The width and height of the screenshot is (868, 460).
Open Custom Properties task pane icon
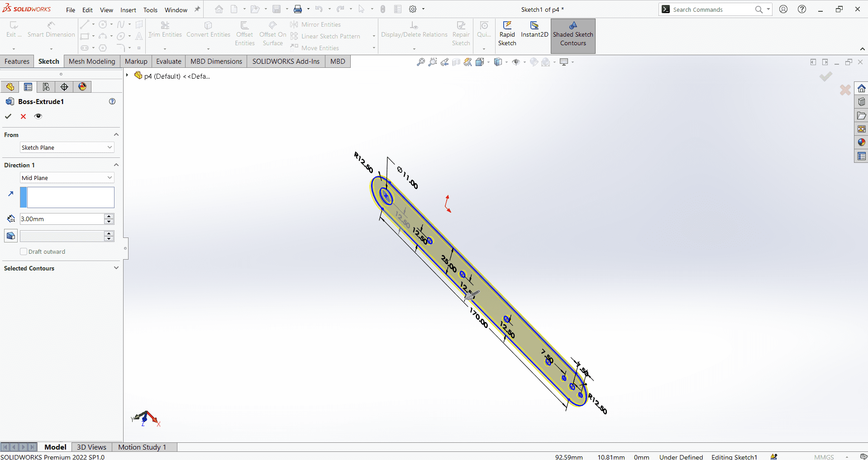(861, 156)
